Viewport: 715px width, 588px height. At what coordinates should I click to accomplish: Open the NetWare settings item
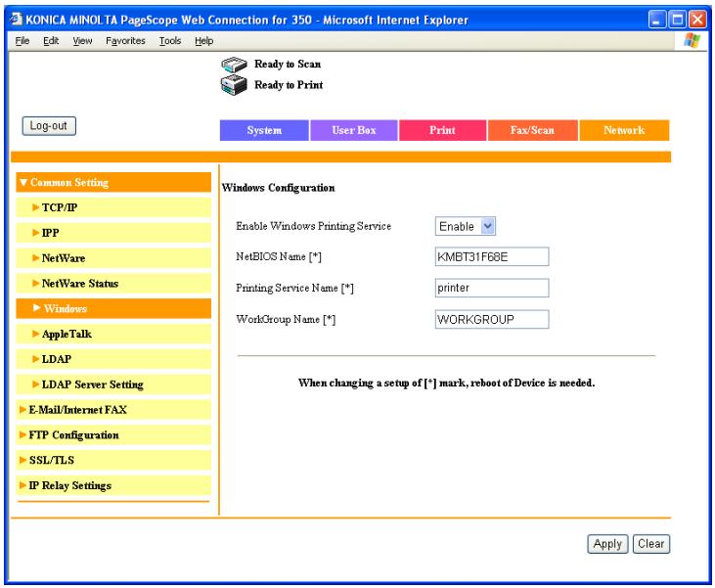coord(113,258)
